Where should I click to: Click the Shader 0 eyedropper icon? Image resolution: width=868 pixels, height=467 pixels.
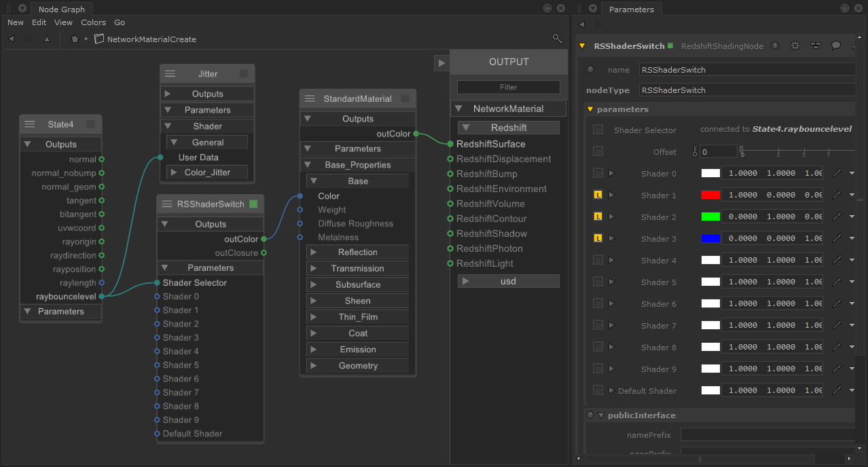[837, 174]
